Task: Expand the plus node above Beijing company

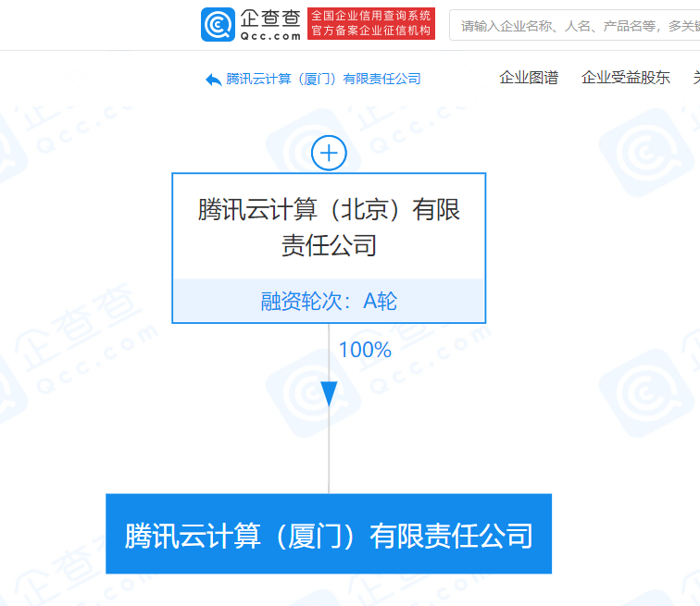Action: pos(329,153)
